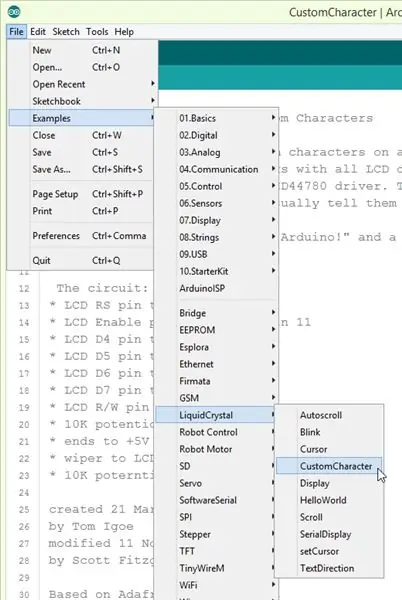
Task: Open the Robot Motor examples
Action: pos(216,449)
